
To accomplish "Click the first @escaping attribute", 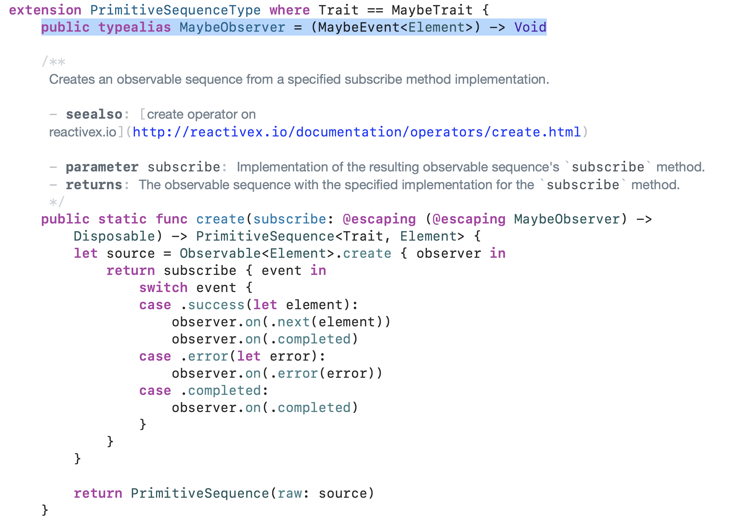I will coord(379,219).
